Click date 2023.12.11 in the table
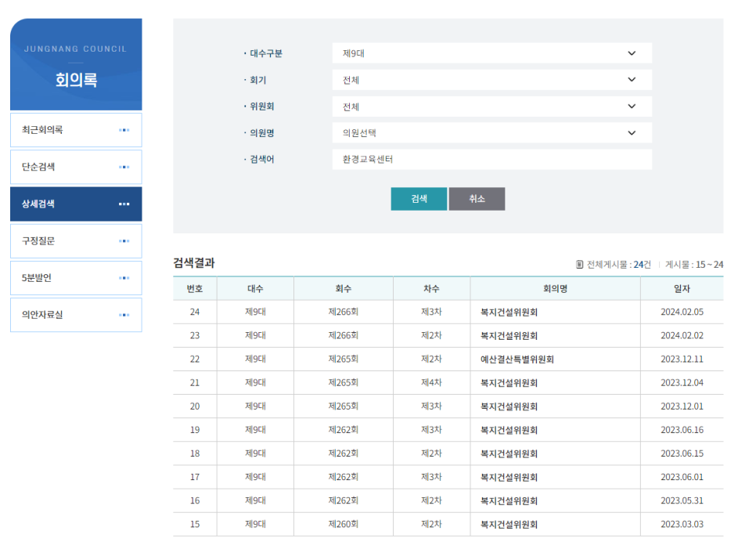This screenshot has width=756, height=549. 682,359
